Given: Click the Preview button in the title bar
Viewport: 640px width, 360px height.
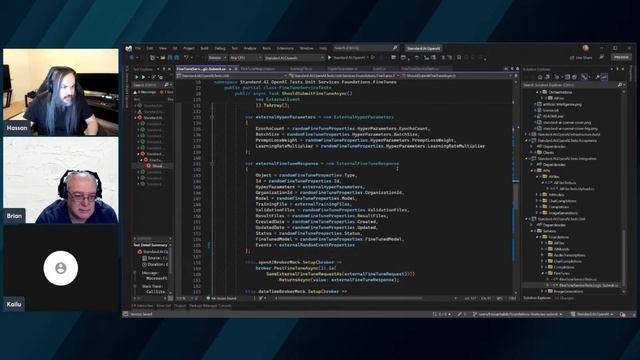Looking at the screenshot, I should pyautogui.click(x=621, y=58).
